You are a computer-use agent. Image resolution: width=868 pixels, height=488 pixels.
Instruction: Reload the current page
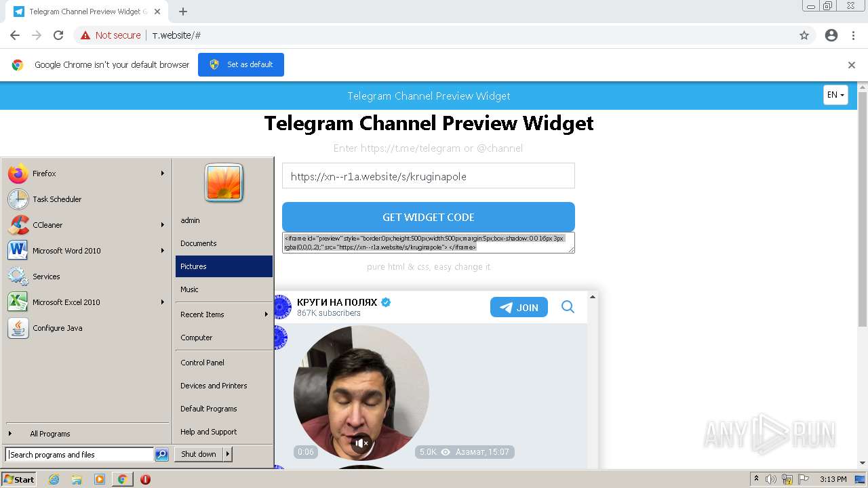point(58,35)
